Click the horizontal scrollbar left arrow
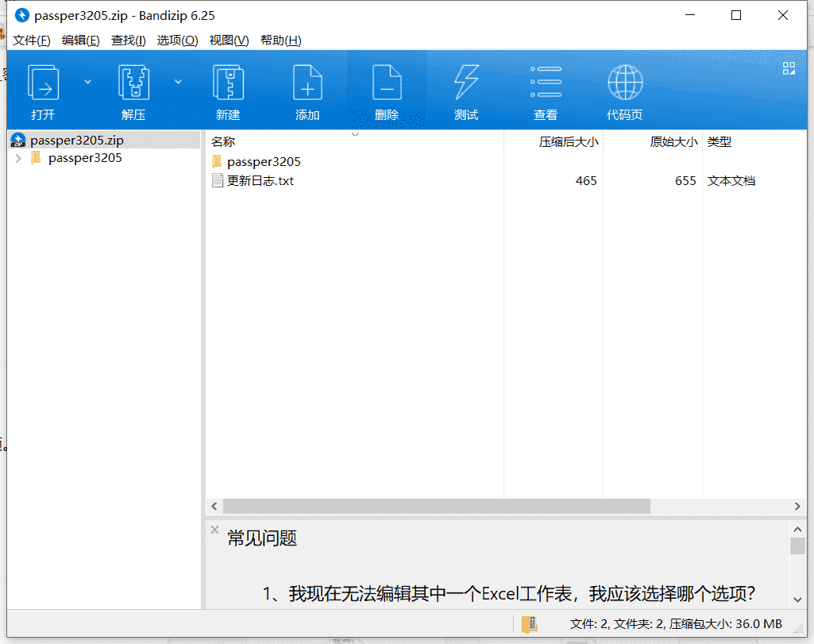The height and width of the screenshot is (644, 814). (214, 506)
